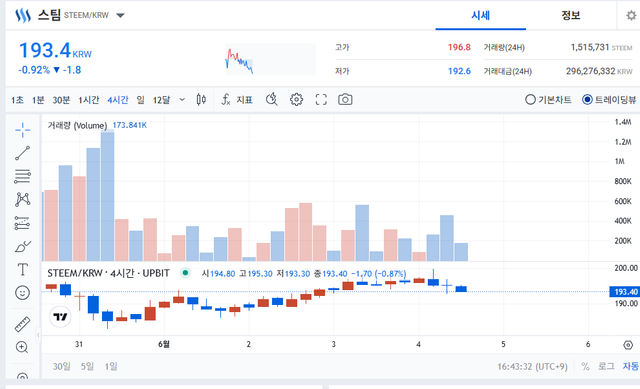Click the Steem coin logo
Image resolution: width=640 pixels, height=389 pixels.
pyautogui.click(x=23, y=16)
